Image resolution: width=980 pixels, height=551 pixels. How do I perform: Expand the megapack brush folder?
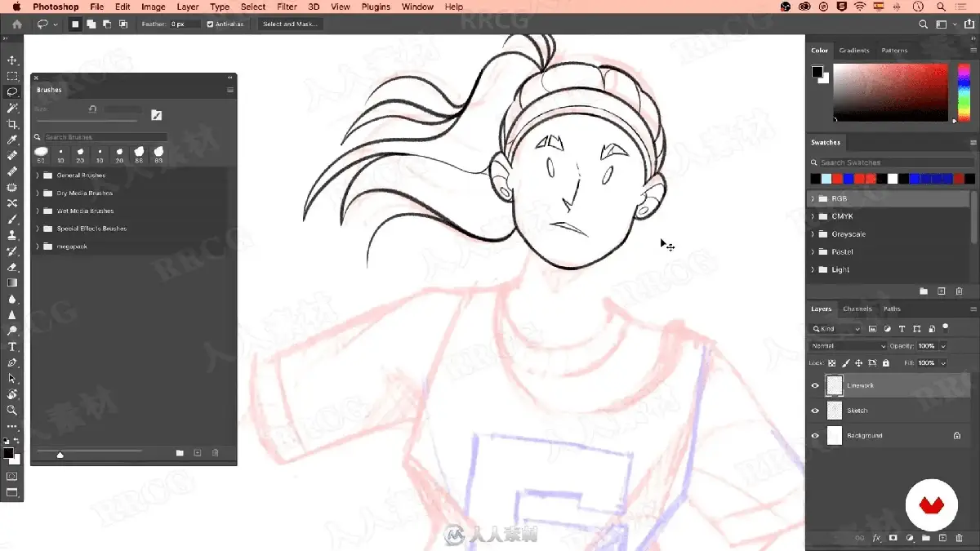pyautogui.click(x=38, y=247)
